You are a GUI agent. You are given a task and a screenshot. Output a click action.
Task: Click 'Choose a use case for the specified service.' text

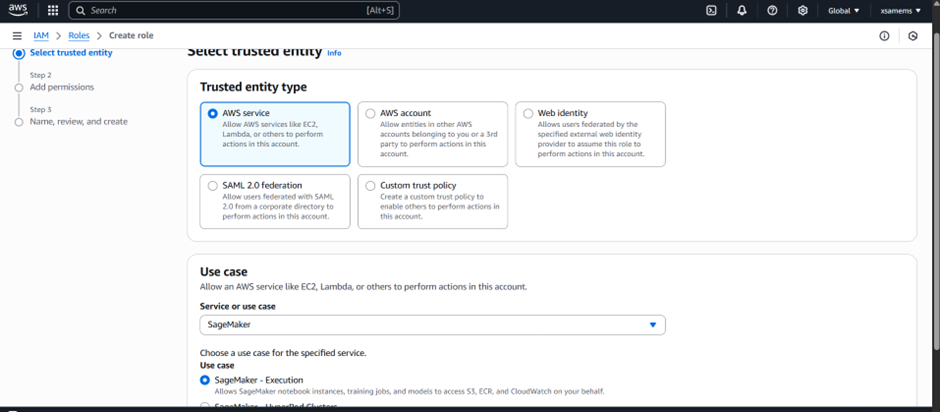point(283,353)
